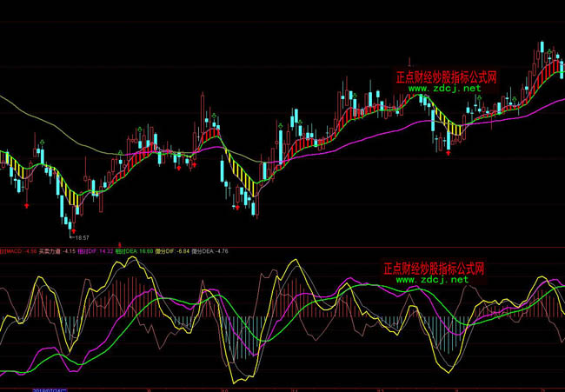Open the upper www.zdcj.net watermark link
Image resolution: width=565 pixels, height=392 pixels.
pos(444,89)
